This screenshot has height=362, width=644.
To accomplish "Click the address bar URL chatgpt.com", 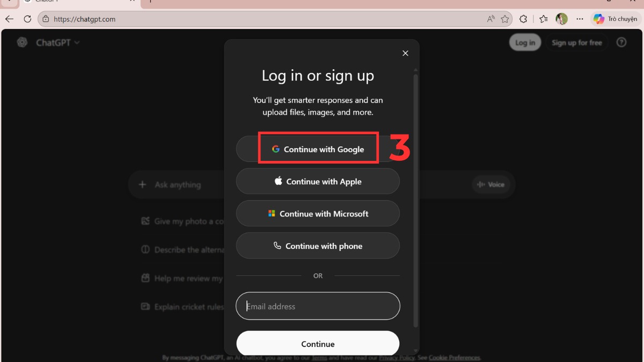I will point(84,19).
